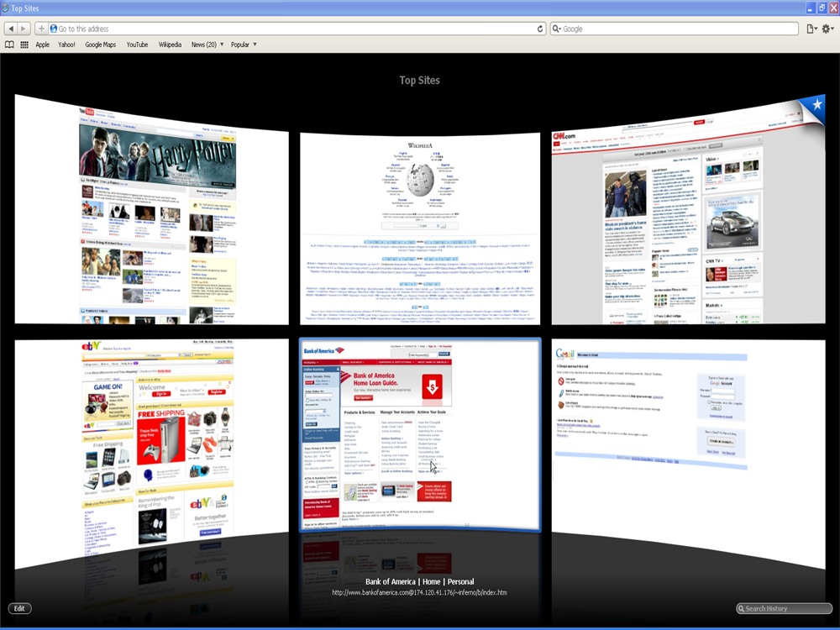Open the Apple bookmark
This screenshot has width=840, height=630.
pyautogui.click(x=42, y=45)
